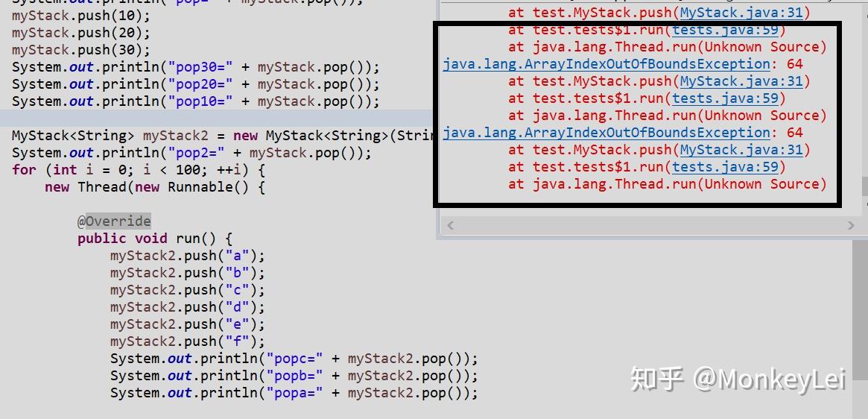Open the last java.lang.ArrayIndexOutOfBoundsException link in console
This screenshot has width=868, height=419.
pos(606,133)
